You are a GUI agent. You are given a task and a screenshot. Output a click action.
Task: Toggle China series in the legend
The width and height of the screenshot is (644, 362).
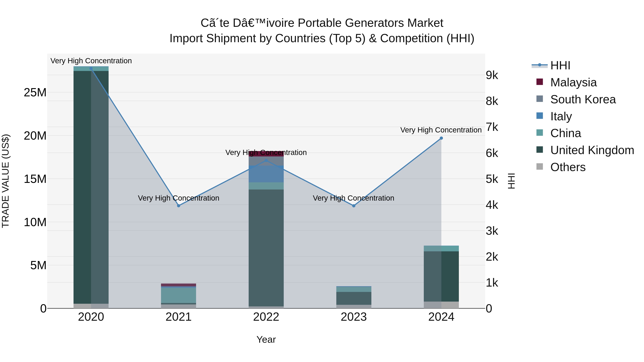pos(559,133)
